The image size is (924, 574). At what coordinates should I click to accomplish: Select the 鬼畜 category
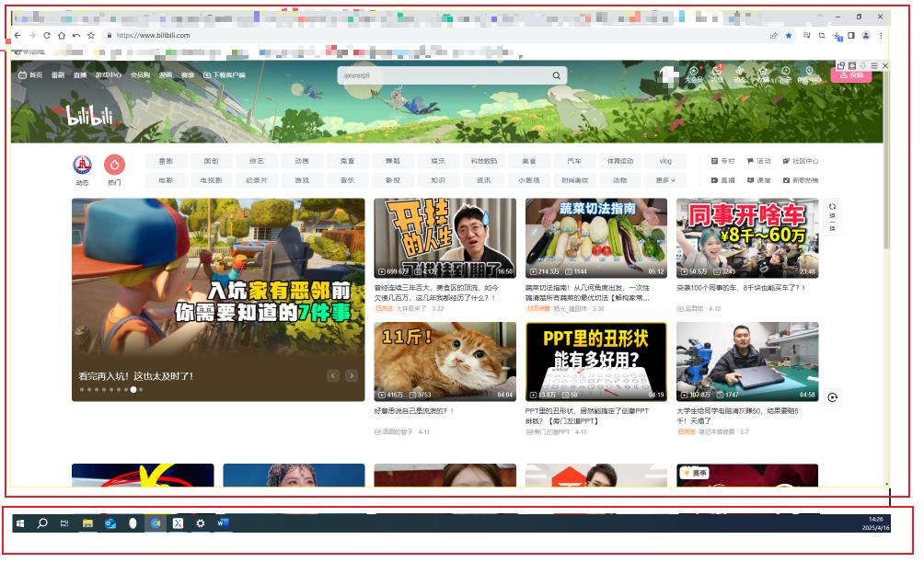[x=347, y=161]
